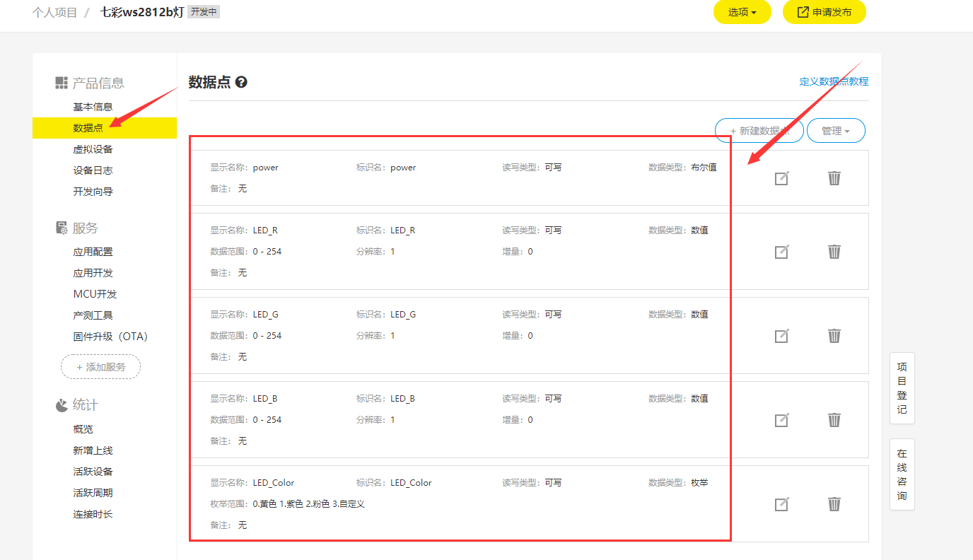
Task: Click the 新建数据点 button
Action: [x=759, y=131]
